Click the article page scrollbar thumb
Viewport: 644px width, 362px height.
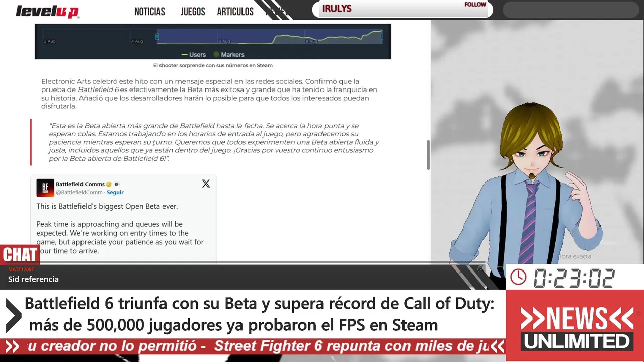click(428, 155)
